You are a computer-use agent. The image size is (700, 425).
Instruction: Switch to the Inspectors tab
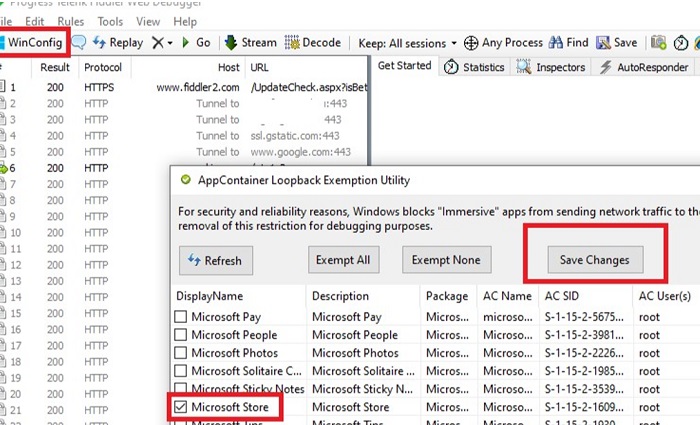[x=551, y=68]
